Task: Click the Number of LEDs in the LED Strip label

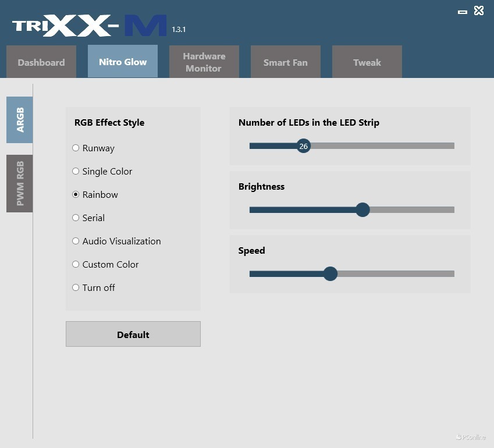Action: (x=309, y=123)
